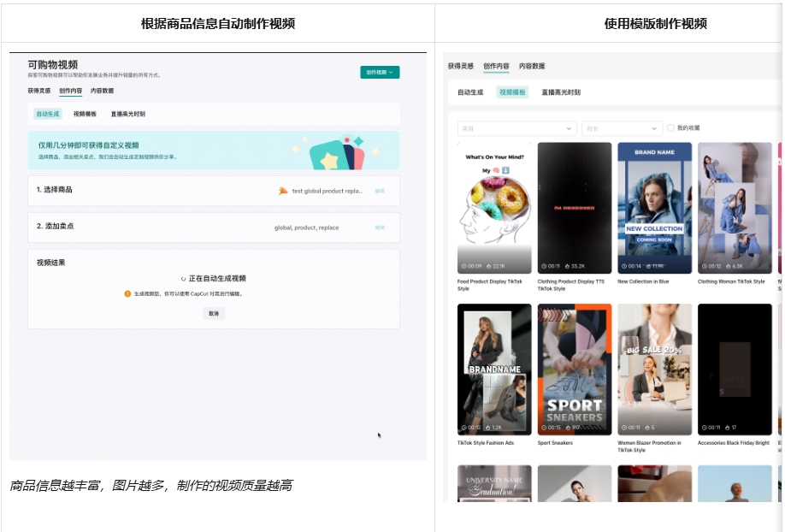Screen dimensions: 785x532
Task: Click flame icon showing 6.3K likes
Action: point(728,266)
